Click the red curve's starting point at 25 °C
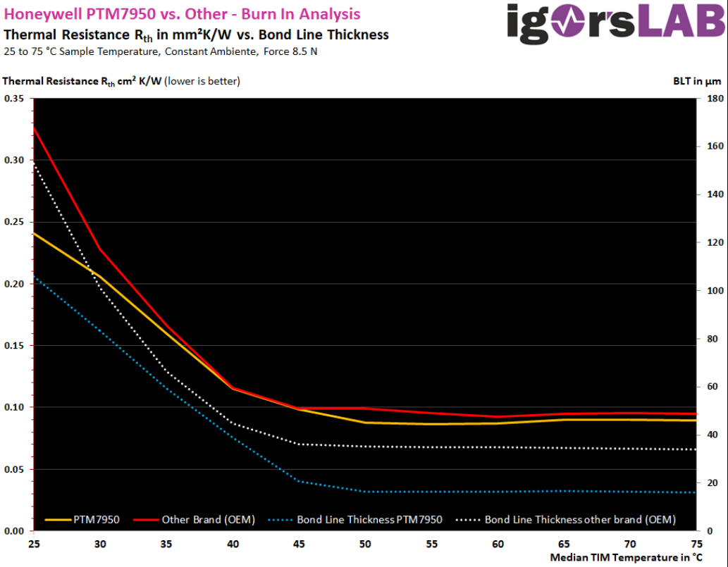The width and height of the screenshot is (728, 567). [35, 127]
